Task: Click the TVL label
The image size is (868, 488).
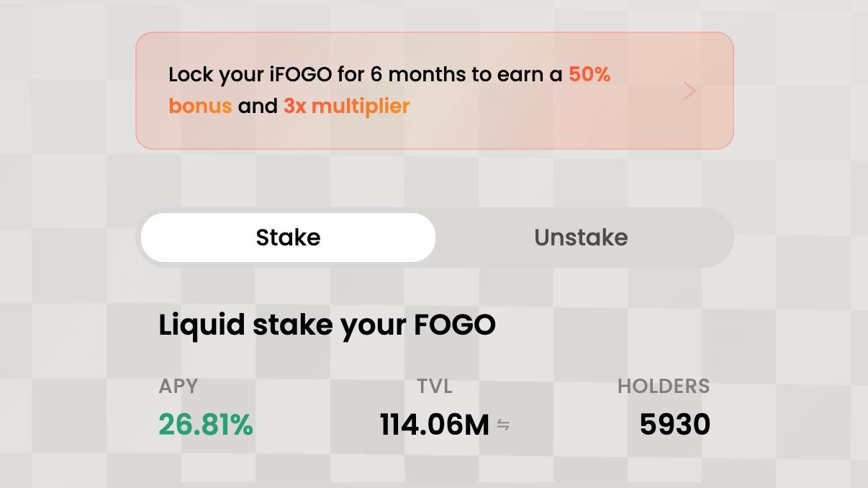Action: pos(435,386)
